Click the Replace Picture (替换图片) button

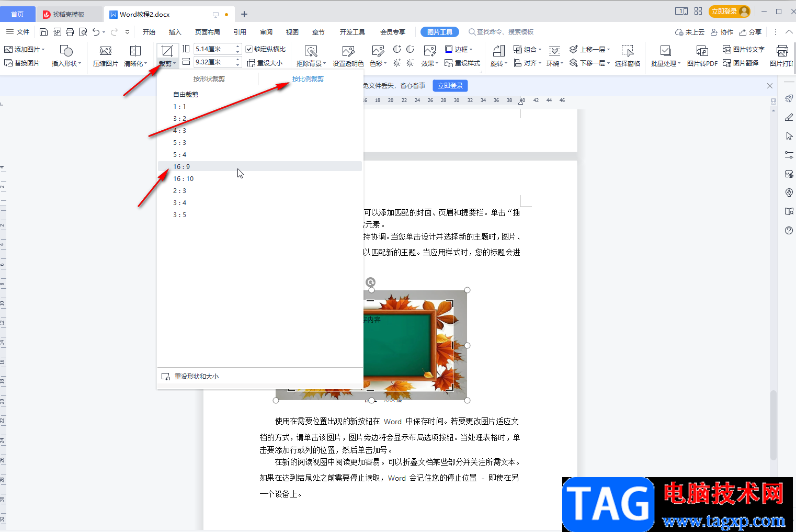22,63
